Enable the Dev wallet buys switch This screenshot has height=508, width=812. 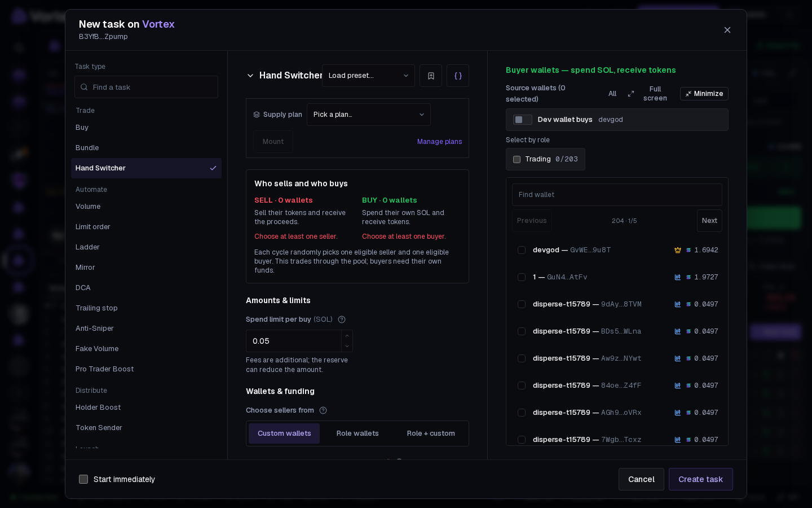(x=523, y=120)
